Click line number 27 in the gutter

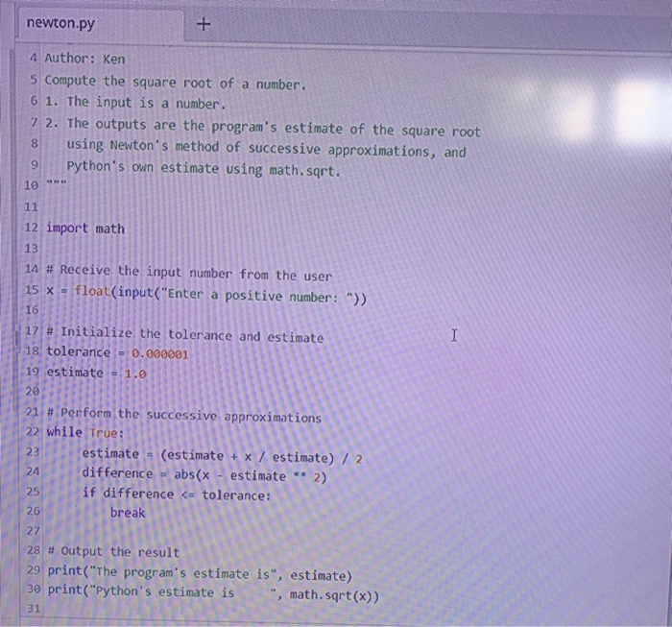tap(33, 531)
